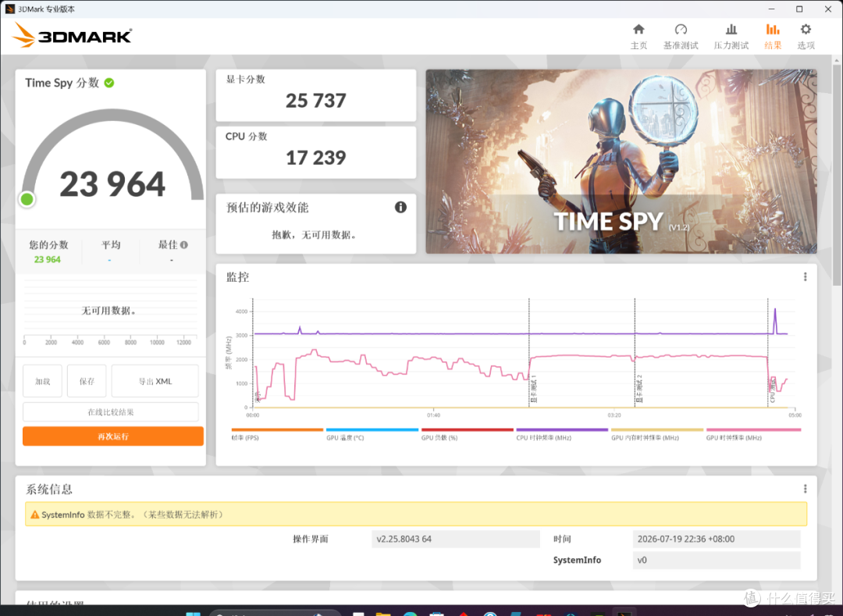Click the Time Spy 分数 panel title
843x616 pixels.
pos(62,83)
